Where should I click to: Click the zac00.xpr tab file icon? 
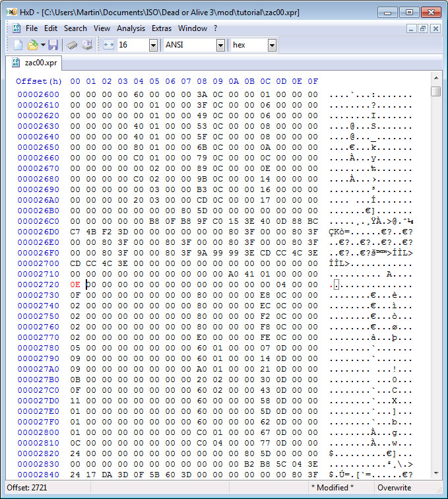(16, 62)
